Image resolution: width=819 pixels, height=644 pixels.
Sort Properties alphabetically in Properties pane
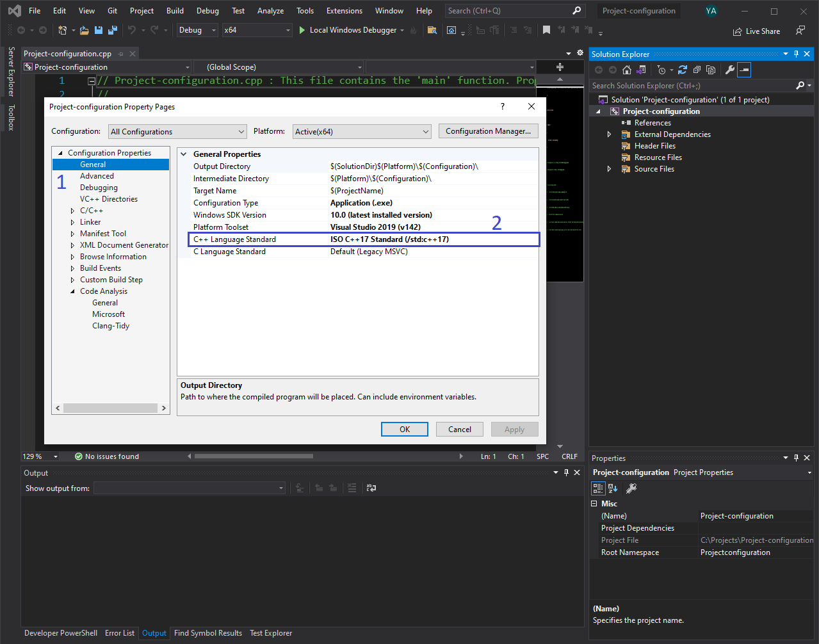613,488
